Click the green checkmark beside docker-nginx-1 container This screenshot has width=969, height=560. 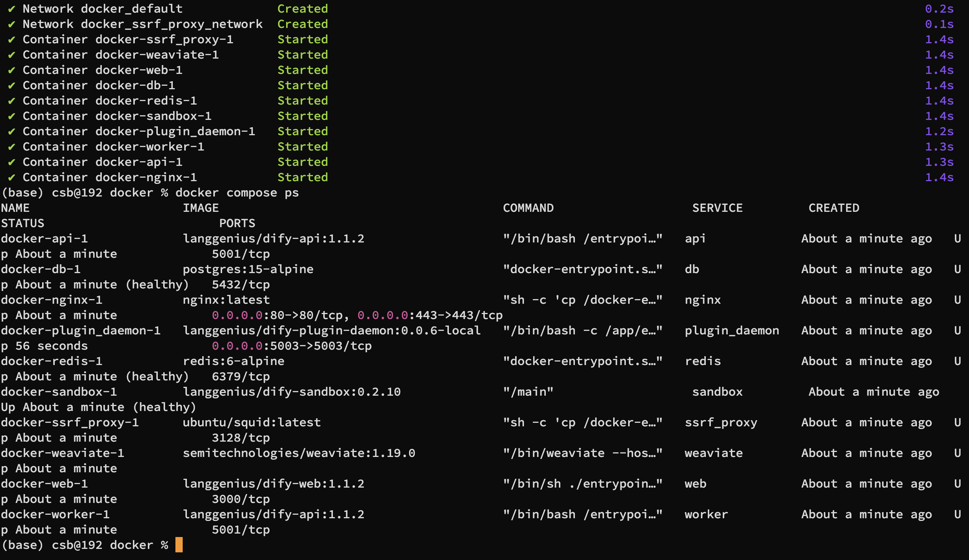tap(11, 177)
